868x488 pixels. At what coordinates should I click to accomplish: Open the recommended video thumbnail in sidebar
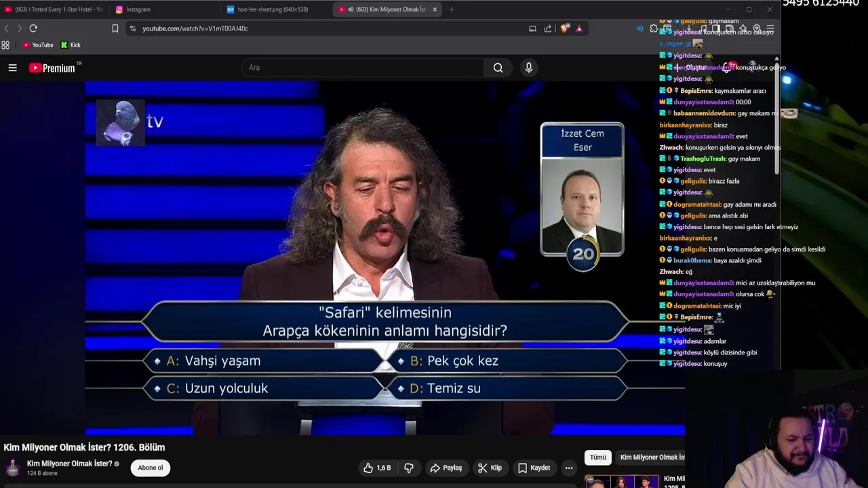click(x=622, y=481)
